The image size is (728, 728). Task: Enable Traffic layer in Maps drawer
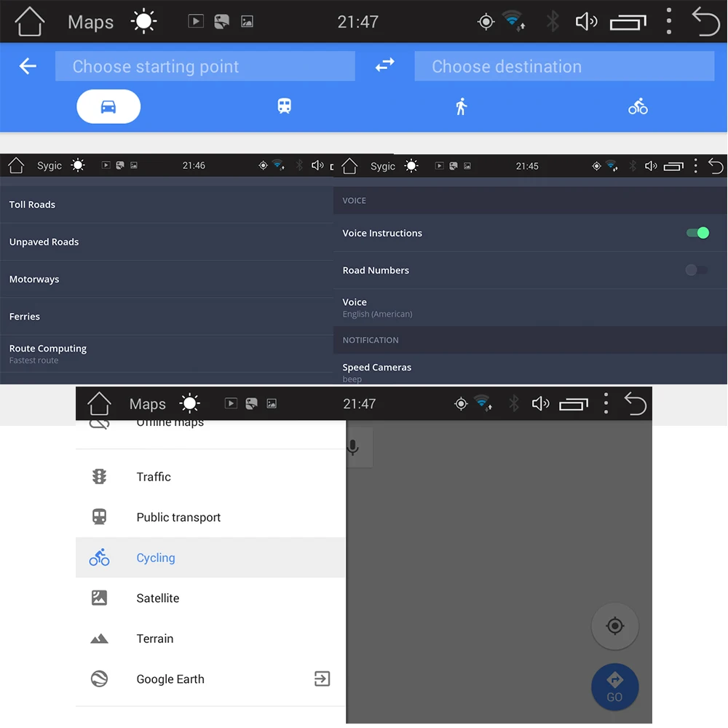coord(211,477)
